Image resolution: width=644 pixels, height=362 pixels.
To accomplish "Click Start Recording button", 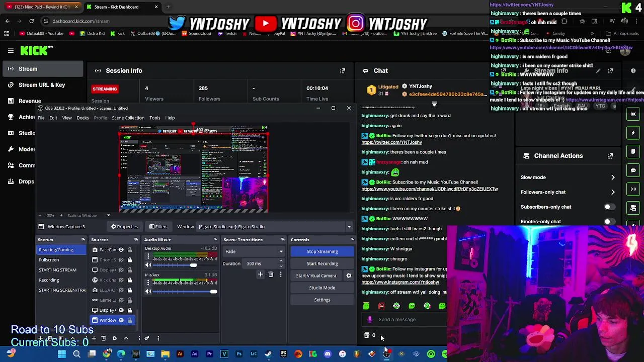I will click(322, 263).
